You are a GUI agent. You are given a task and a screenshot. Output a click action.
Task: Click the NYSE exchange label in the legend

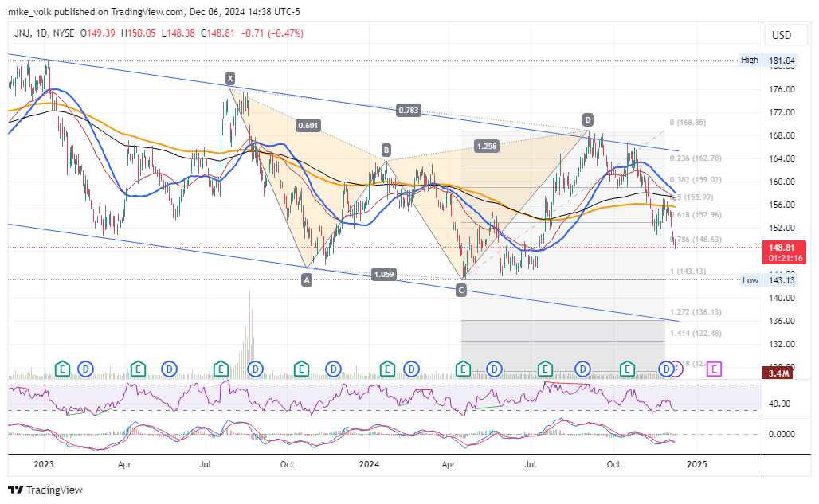[64, 33]
